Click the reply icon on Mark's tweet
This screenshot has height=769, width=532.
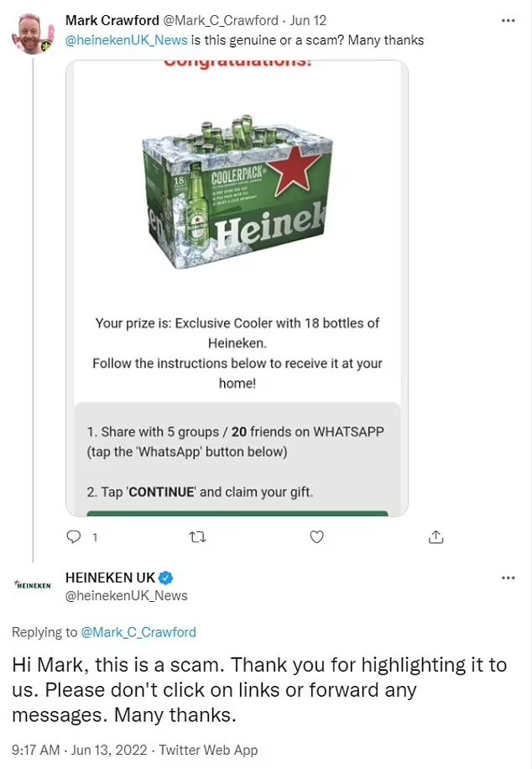[x=74, y=536]
